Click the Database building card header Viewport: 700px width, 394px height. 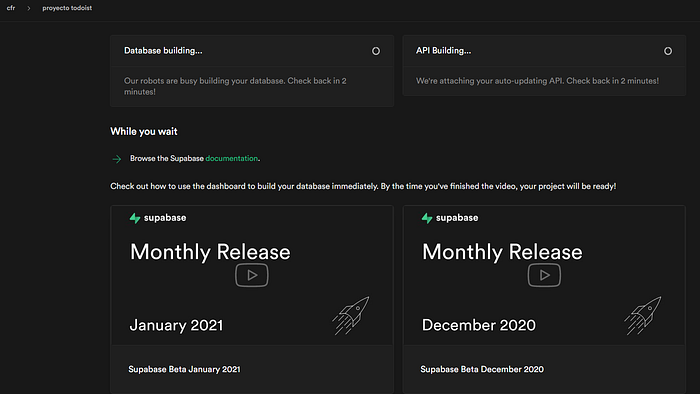point(252,51)
